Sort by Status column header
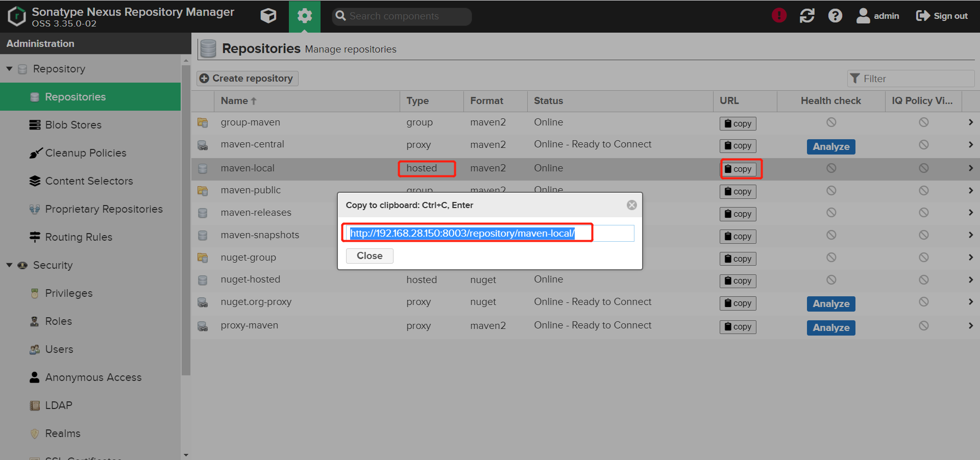This screenshot has height=460, width=980. [620, 101]
